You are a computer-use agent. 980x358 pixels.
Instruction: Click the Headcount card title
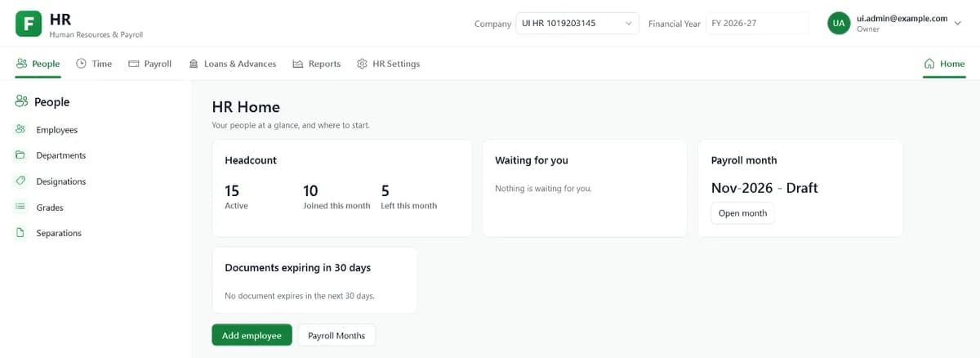251,160
